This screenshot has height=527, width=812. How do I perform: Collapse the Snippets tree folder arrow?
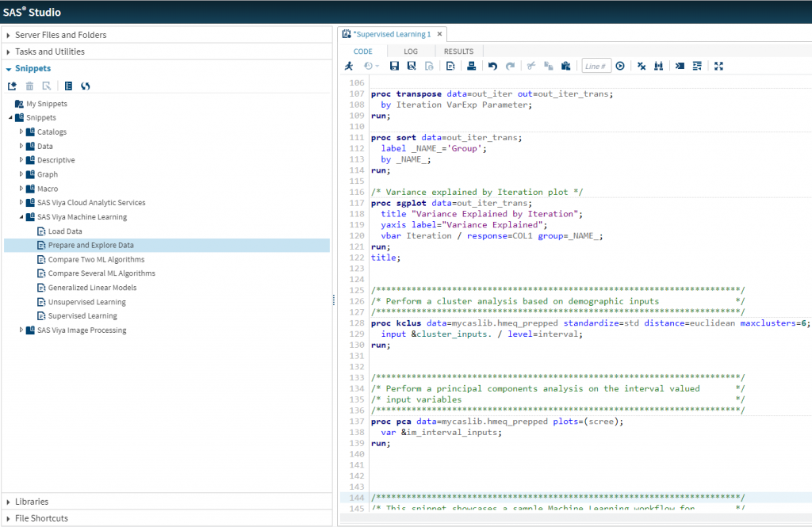pos(10,117)
